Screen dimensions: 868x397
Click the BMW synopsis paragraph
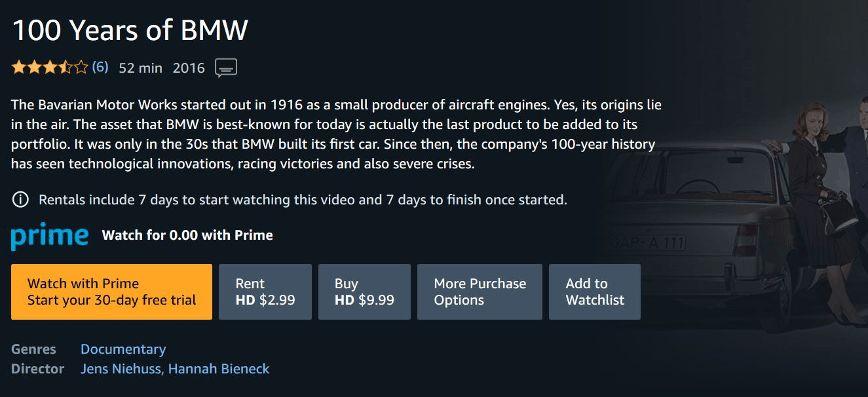point(334,134)
